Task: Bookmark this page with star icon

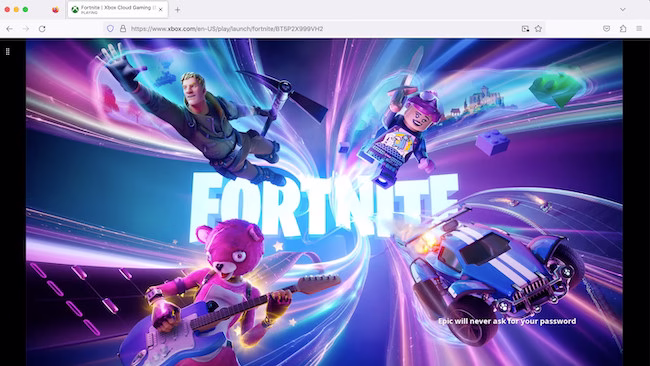Action: (x=538, y=29)
